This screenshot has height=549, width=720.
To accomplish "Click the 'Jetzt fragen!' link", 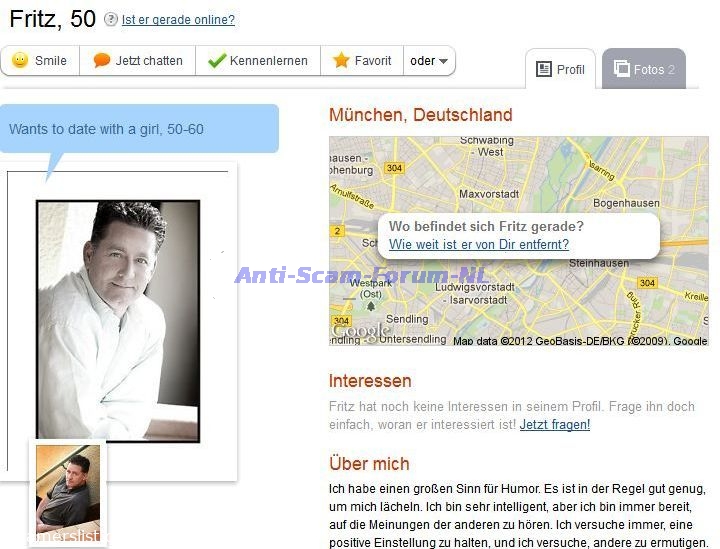I will (554, 425).
